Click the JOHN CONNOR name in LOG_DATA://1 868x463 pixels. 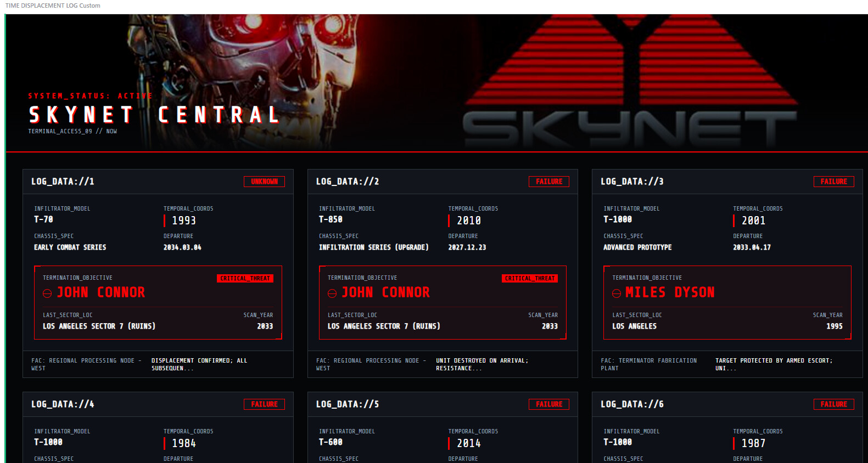101,292
